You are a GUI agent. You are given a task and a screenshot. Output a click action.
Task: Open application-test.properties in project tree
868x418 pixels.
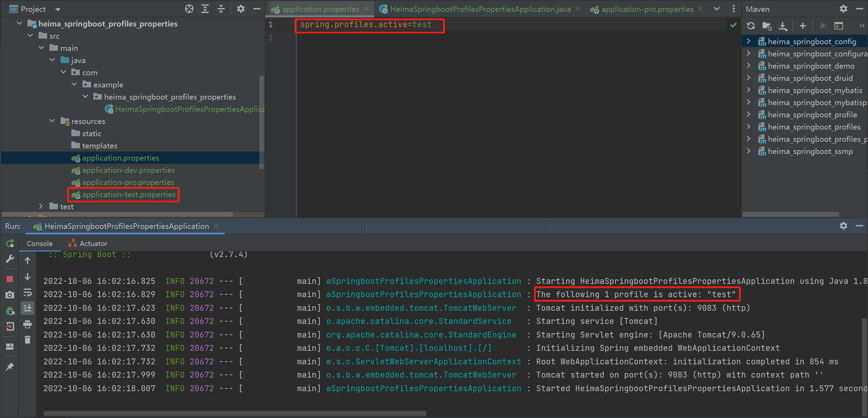[x=129, y=195]
